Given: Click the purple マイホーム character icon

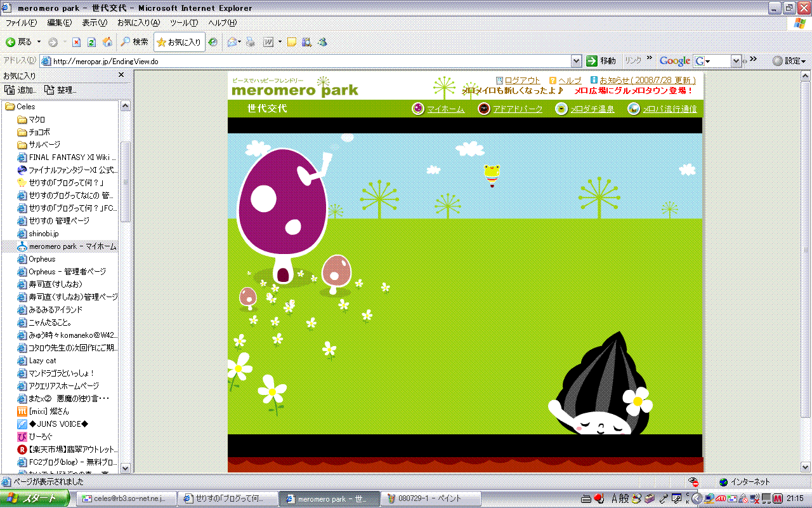Looking at the screenshot, I should (418, 109).
